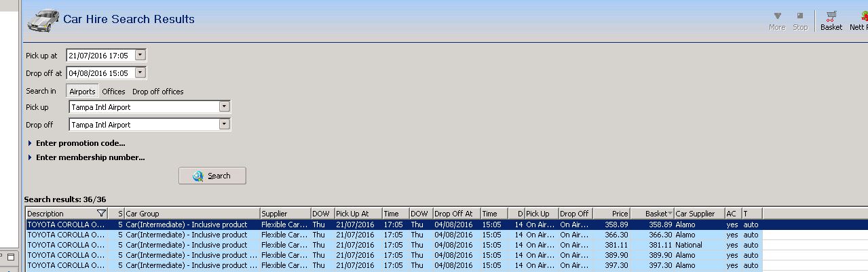This screenshot has height=272, width=868.
Task: Click the Description column filter icon
Action: click(102, 214)
